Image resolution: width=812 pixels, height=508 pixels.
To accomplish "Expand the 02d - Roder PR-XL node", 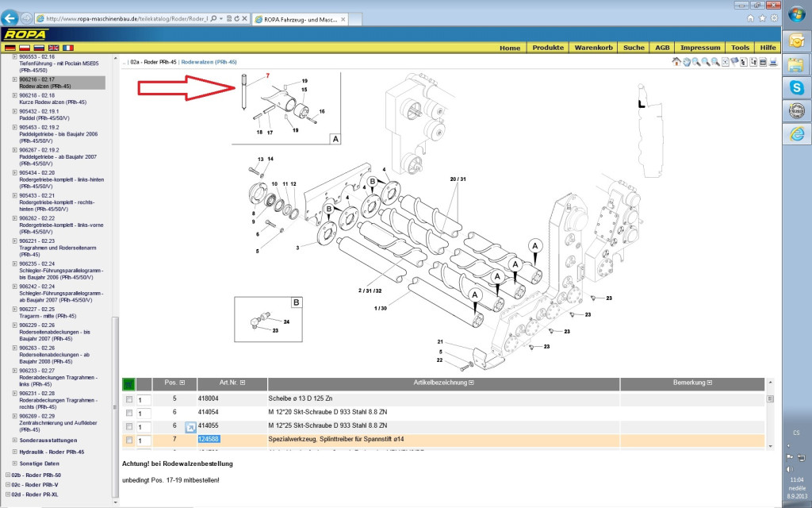I will [8, 495].
